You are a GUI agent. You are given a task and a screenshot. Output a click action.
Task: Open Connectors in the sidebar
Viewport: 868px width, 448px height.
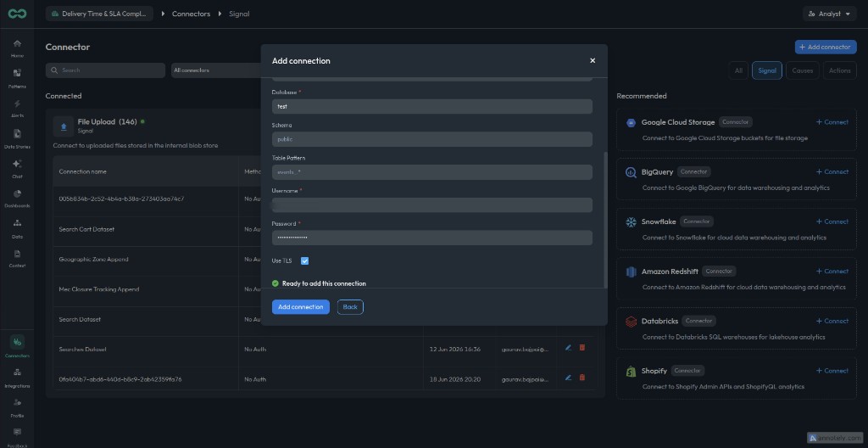pyautogui.click(x=17, y=347)
